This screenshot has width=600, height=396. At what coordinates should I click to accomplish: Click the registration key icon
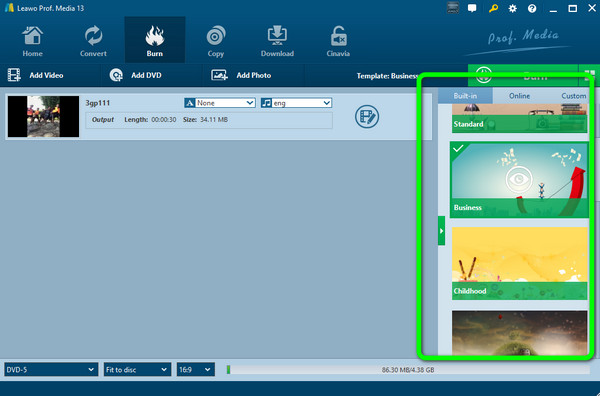[x=493, y=8]
